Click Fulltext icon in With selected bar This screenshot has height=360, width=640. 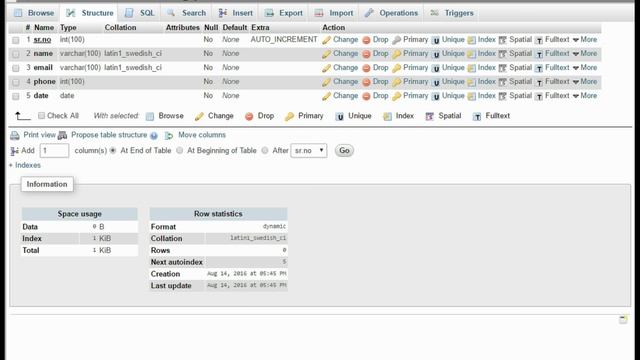pyautogui.click(x=477, y=116)
